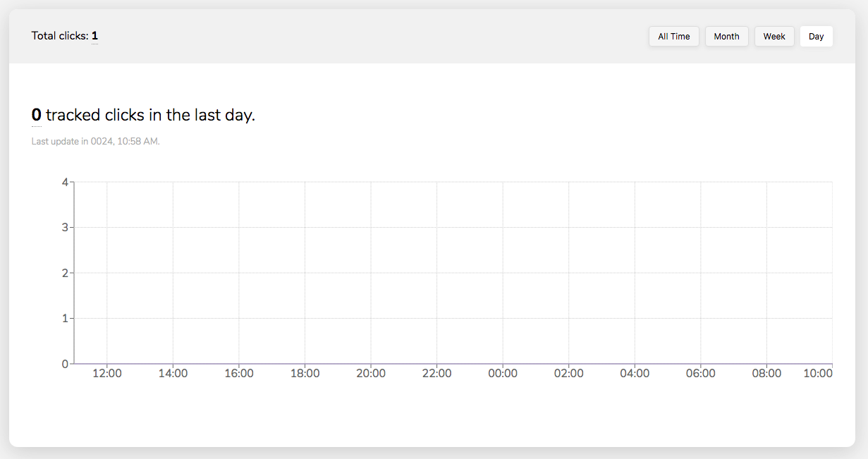The height and width of the screenshot is (459, 868).
Task: Open the All Time statistics view
Action: click(673, 36)
